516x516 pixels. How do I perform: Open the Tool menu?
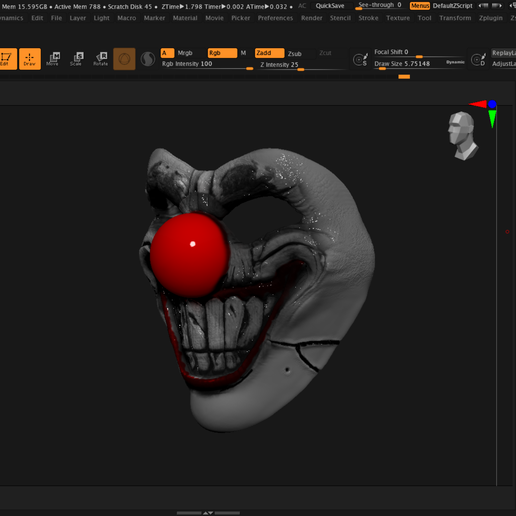click(424, 18)
